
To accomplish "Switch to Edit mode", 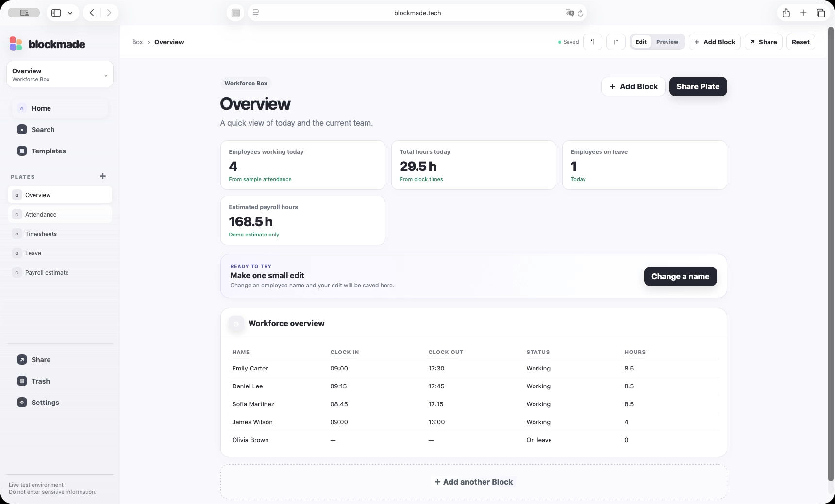I will click(641, 42).
